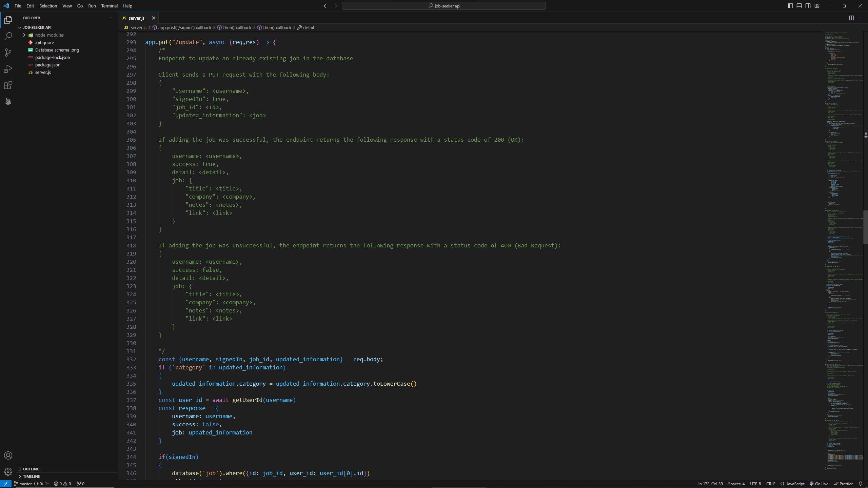The image size is (868, 488).
Task: Click the split editor right icon
Action: (x=851, y=18)
